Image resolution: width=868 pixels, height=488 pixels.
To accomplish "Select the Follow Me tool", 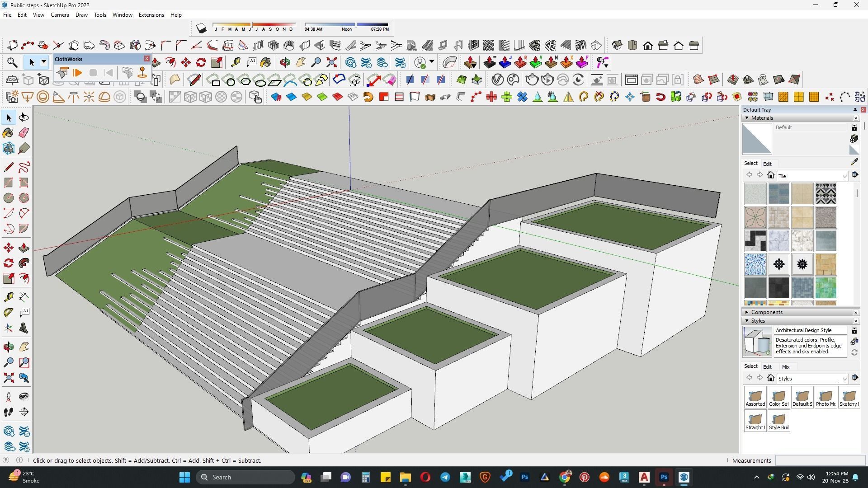I will tap(24, 263).
